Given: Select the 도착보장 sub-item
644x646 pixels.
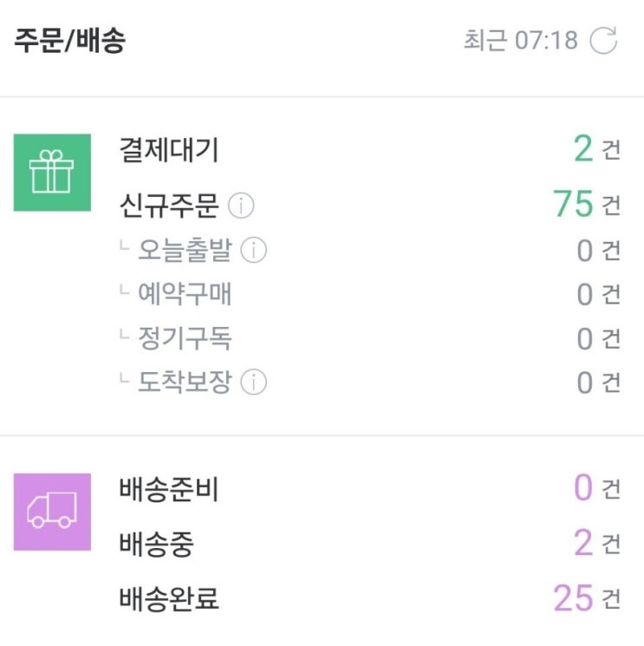Looking at the screenshot, I should (x=184, y=382).
